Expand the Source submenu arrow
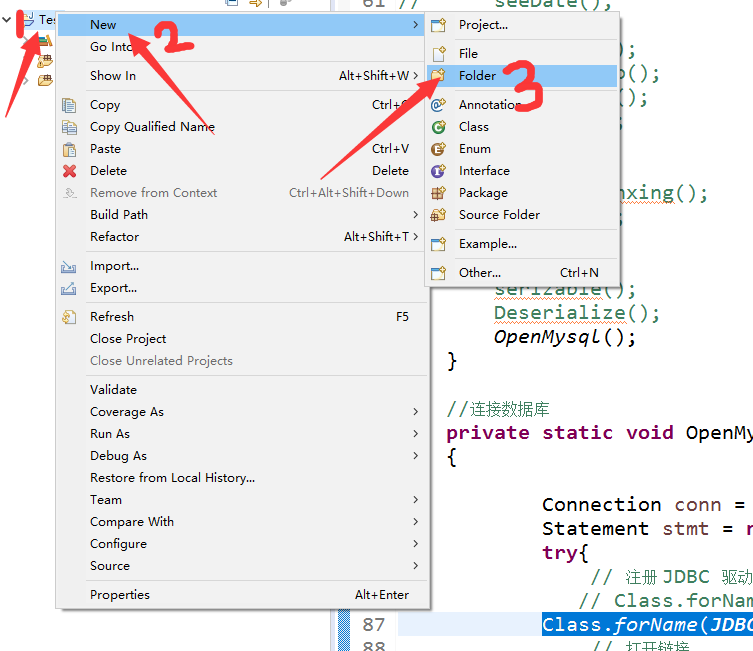 (x=415, y=566)
